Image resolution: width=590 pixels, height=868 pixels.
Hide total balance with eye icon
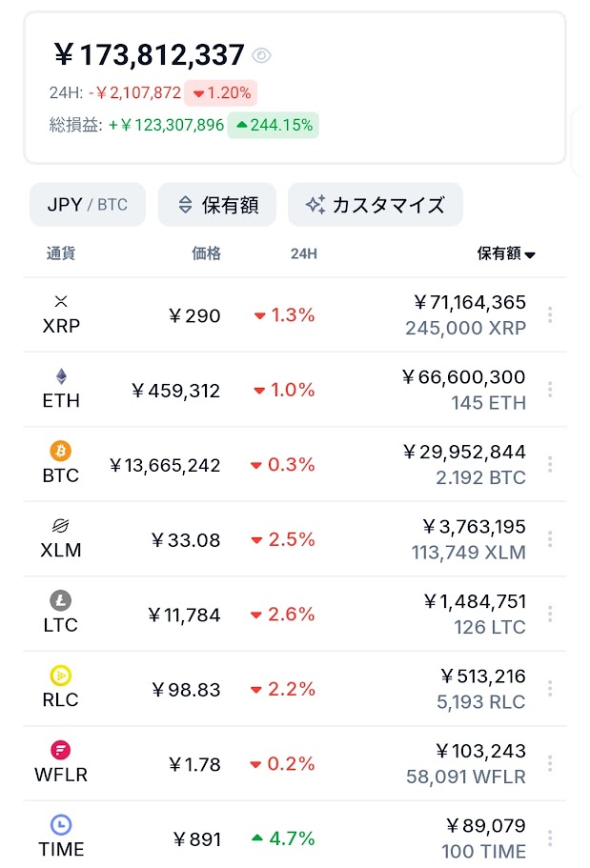(x=262, y=56)
